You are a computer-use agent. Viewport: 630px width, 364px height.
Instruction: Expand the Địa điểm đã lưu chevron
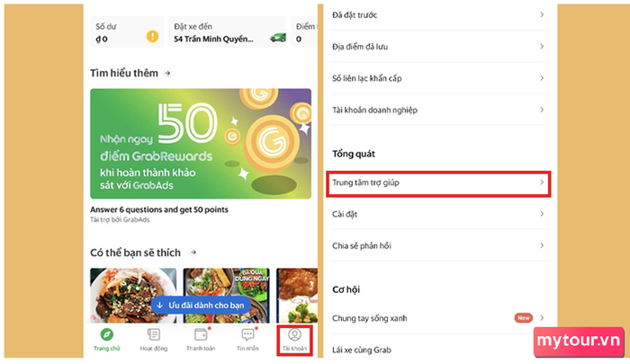pyautogui.click(x=542, y=47)
